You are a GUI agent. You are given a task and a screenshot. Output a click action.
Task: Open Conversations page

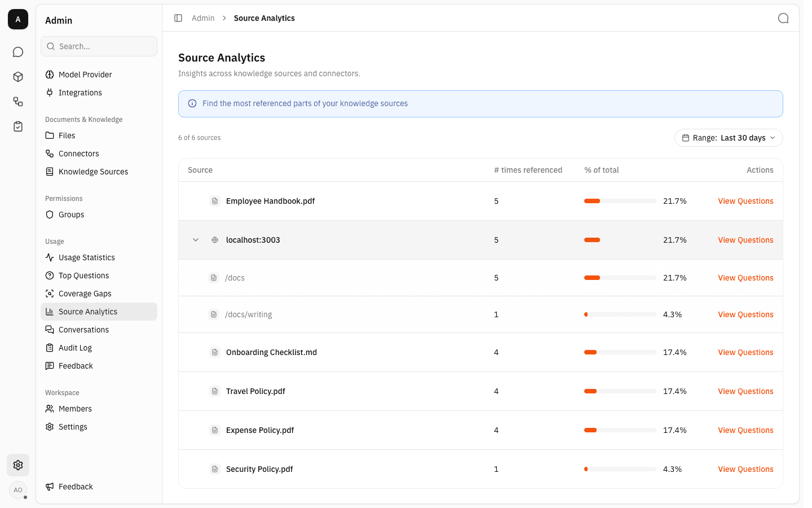(99, 330)
